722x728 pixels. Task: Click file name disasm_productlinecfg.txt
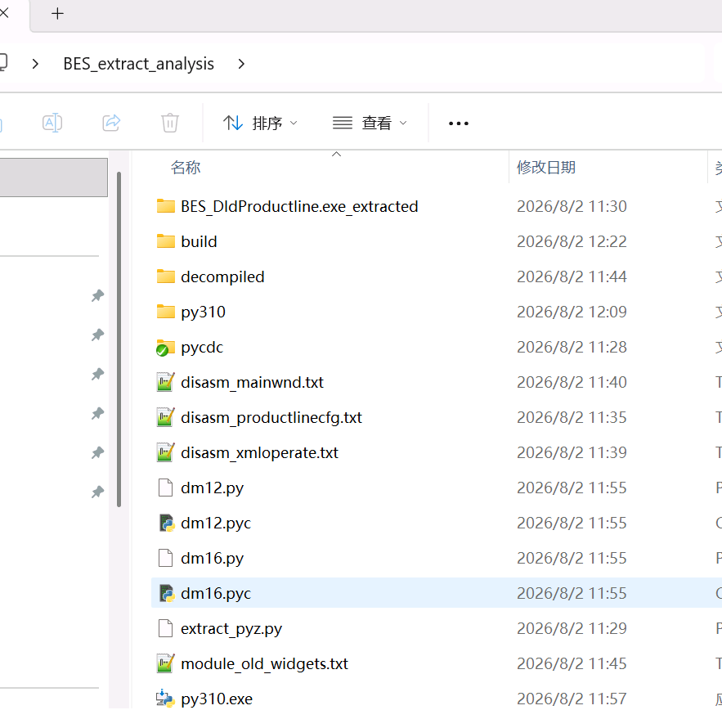coord(271,417)
